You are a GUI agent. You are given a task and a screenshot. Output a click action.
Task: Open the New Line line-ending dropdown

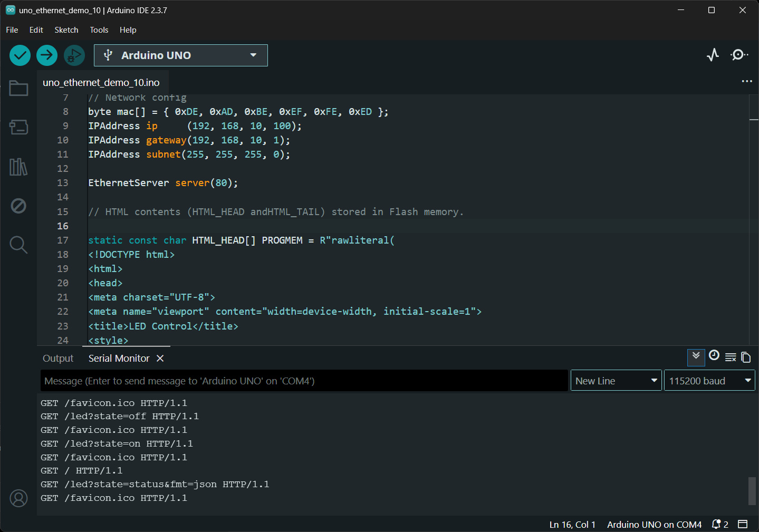tap(616, 381)
